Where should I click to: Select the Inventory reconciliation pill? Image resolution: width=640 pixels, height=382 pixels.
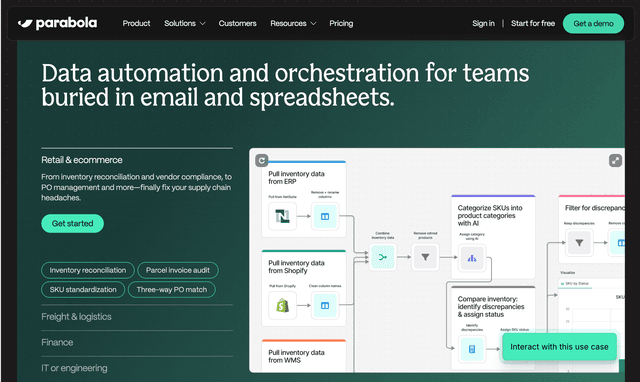click(88, 270)
